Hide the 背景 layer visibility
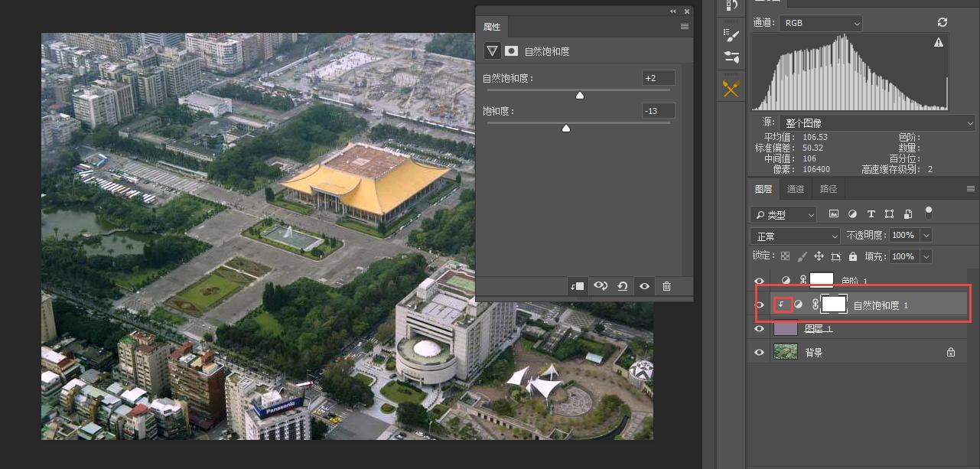This screenshot has height=469, width=980. click(759, 352)
